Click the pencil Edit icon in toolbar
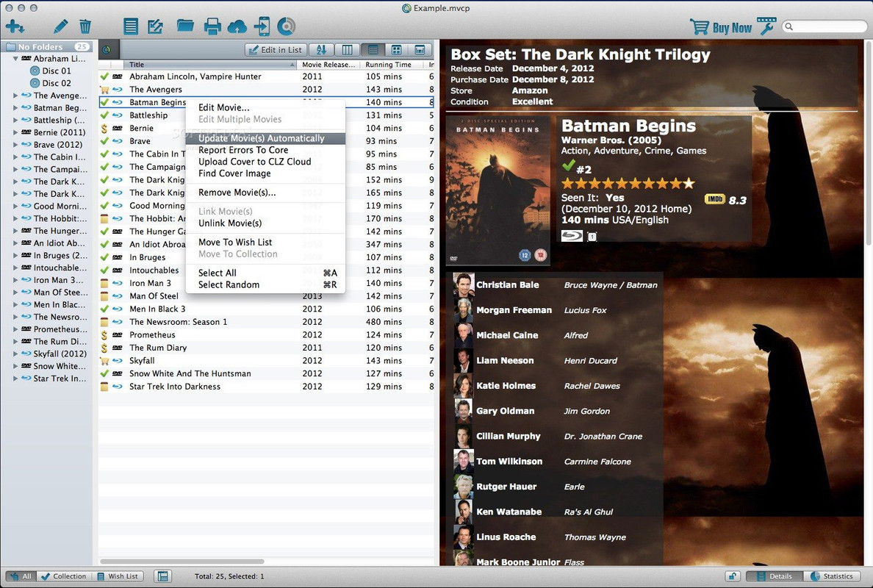Screen dimensions: 873x588 click(x=61, y=26)
